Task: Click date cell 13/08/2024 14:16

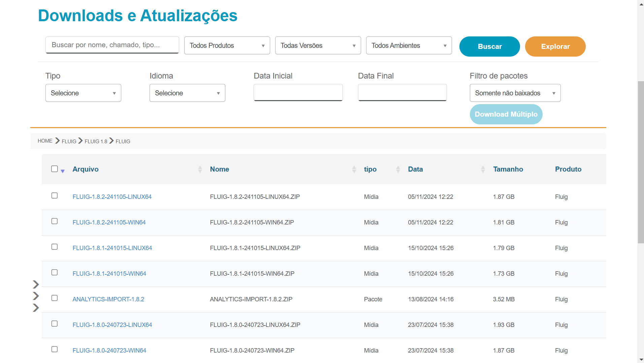Action: pos(431,299)
